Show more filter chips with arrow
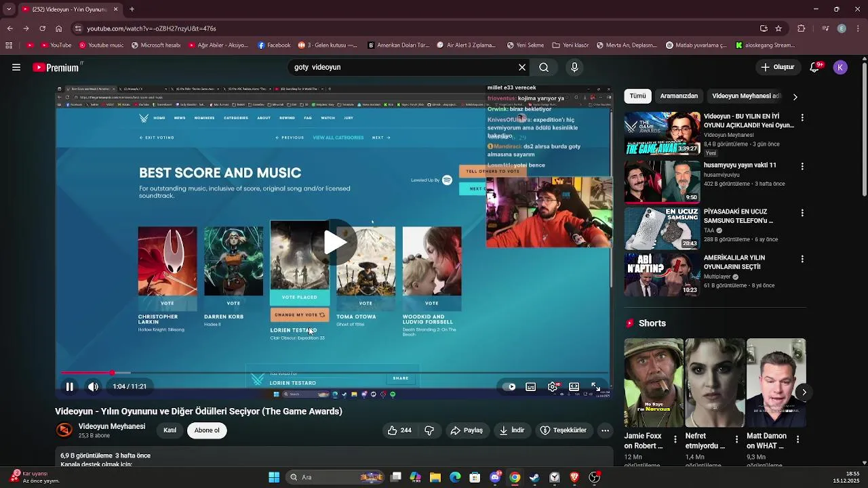Viewport: 868px width, 488px height. (x=795, y=96)
